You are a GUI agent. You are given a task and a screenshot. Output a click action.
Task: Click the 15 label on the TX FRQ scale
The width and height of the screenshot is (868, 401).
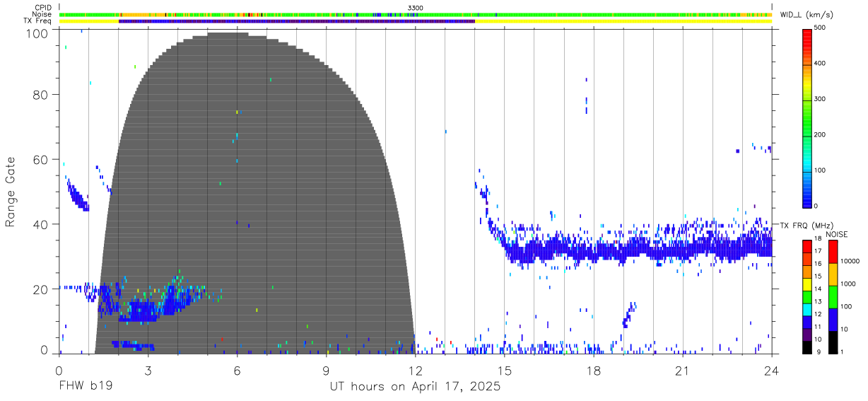point(817,277)
